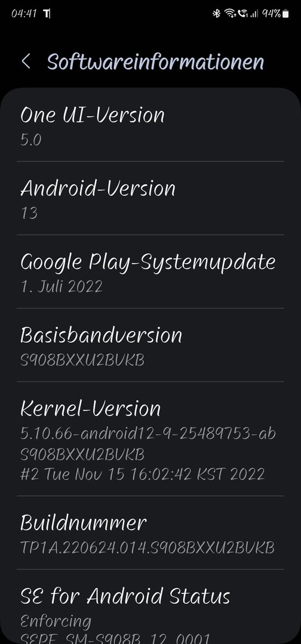Tap the Wi-Fi status icon
Viewport: 301px width, 644px height.
[230, 14]
